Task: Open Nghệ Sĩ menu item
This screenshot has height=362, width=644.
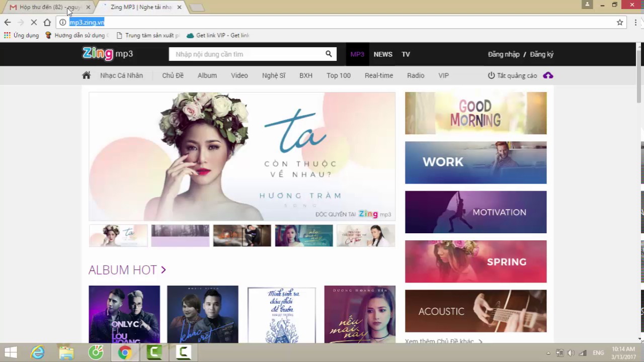Action: 274,75
